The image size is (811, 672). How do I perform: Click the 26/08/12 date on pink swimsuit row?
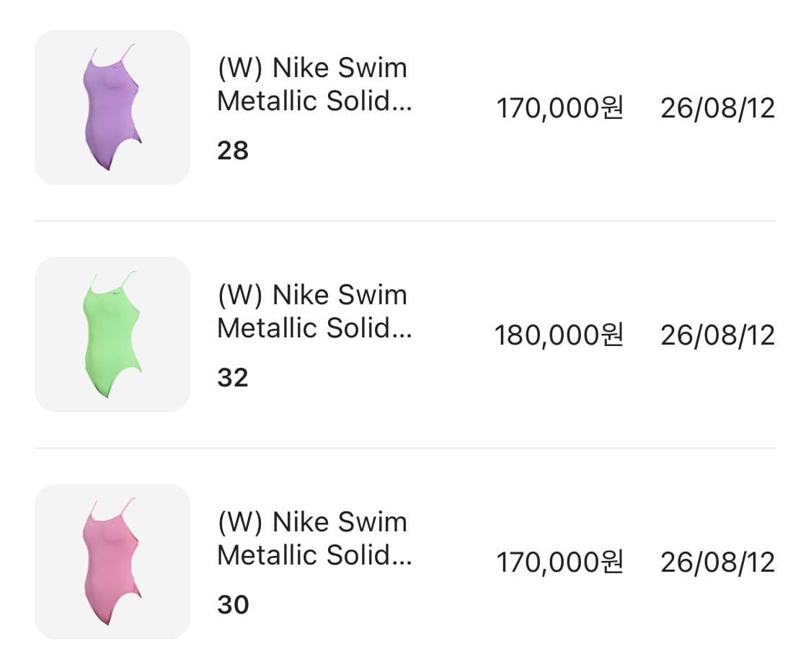point(717,562)
